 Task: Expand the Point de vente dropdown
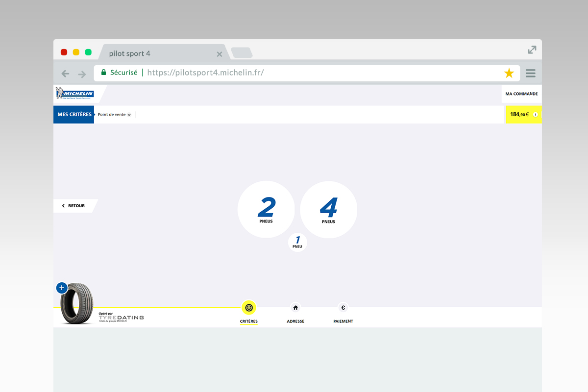click(114, 115)
